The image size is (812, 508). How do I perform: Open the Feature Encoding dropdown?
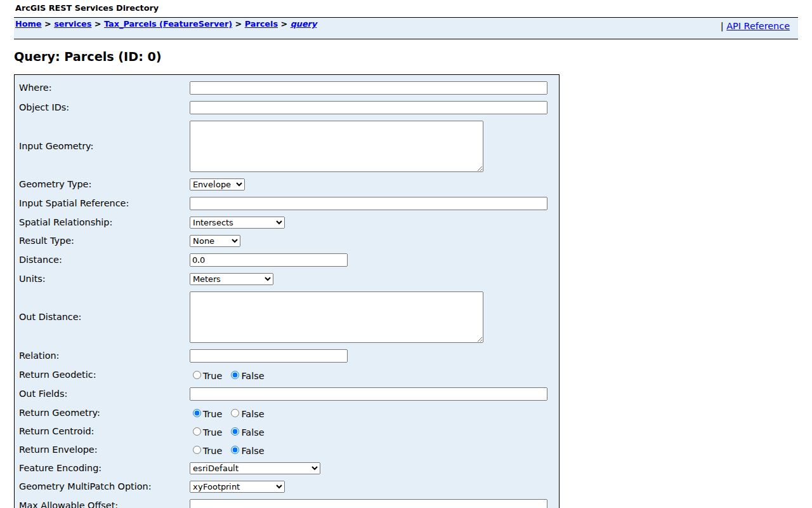[x=255, y=468]
